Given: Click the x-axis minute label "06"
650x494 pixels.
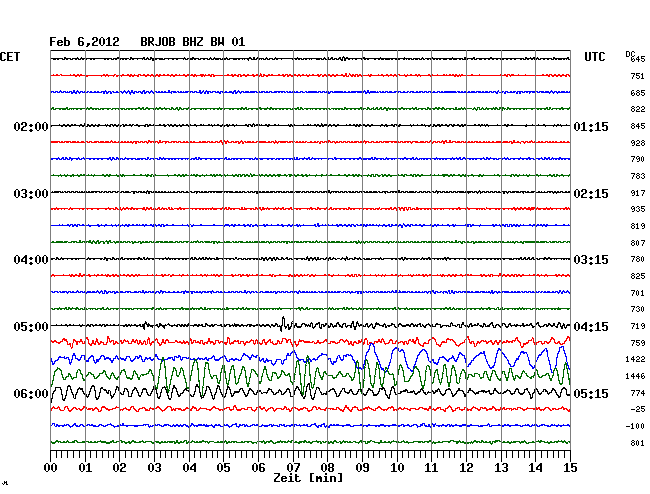Looking at the screenshot, I should [x=258, y=468].
